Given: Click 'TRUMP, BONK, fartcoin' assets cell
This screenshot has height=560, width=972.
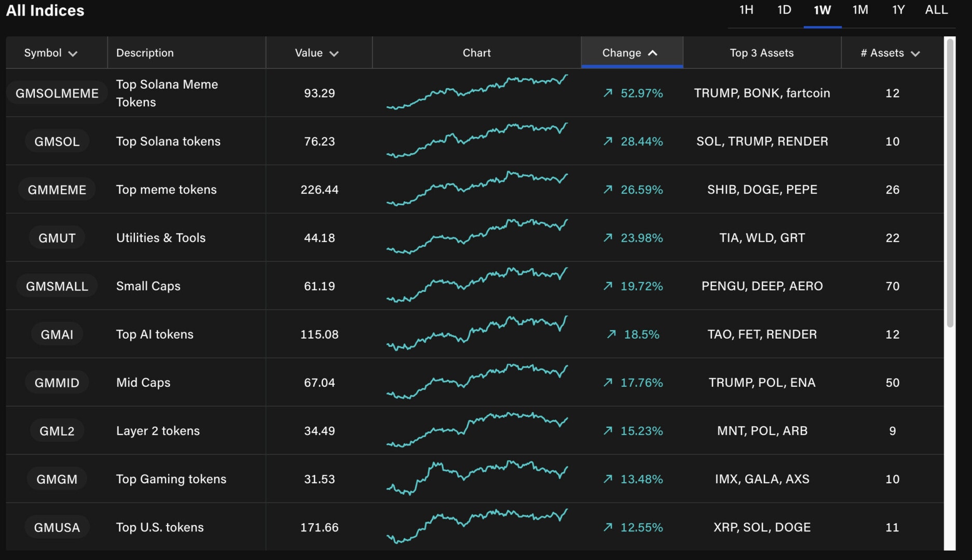Looking at the screenshot, I should tap(762, 93).
